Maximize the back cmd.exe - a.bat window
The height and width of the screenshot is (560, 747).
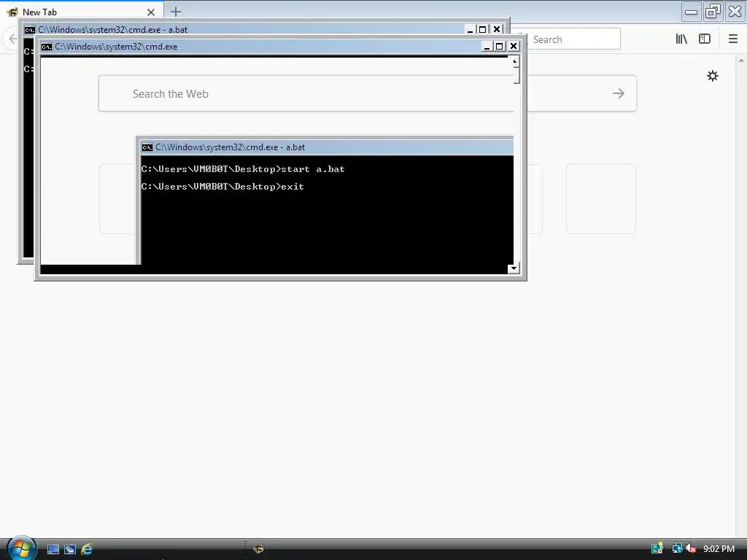(482, 29)
